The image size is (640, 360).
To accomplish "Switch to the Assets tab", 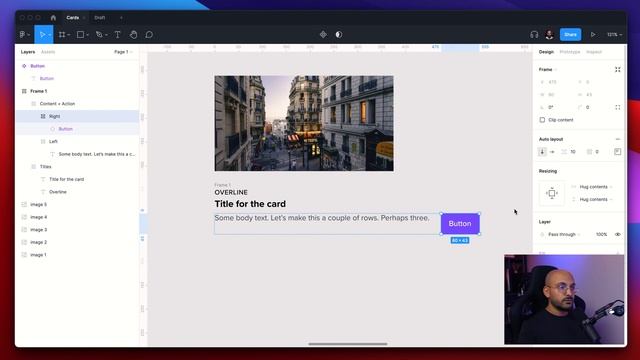I will pos(48,52).
